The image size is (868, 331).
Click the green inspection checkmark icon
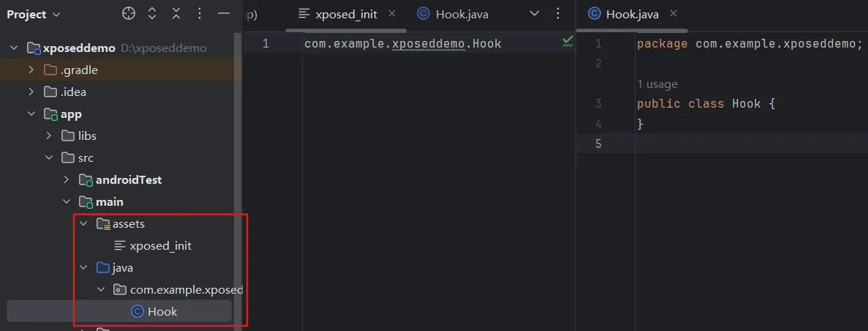567,42
